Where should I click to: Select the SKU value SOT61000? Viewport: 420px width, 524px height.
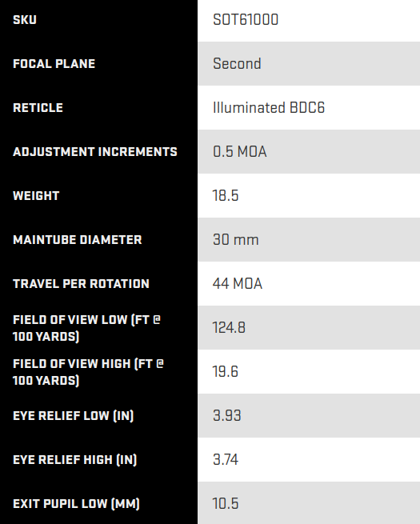pos(246,20)
